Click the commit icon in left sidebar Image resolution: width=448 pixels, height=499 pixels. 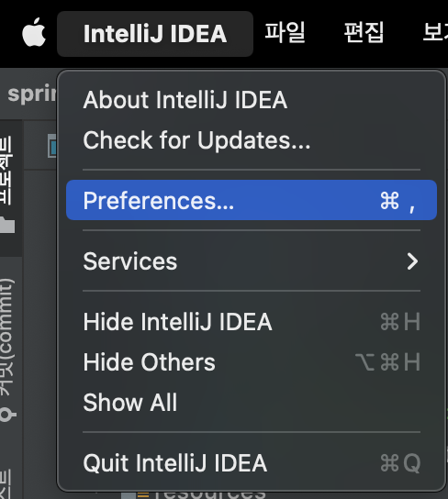(x=7, y=414)
